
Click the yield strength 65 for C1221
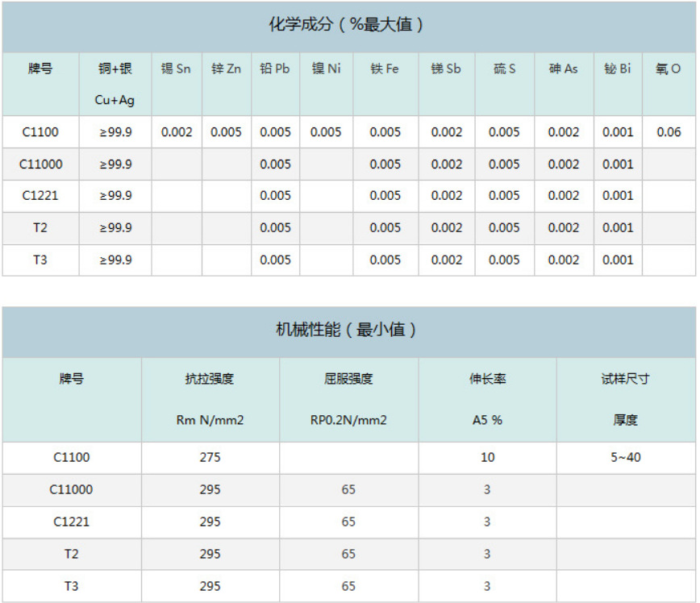pos(348,522)
